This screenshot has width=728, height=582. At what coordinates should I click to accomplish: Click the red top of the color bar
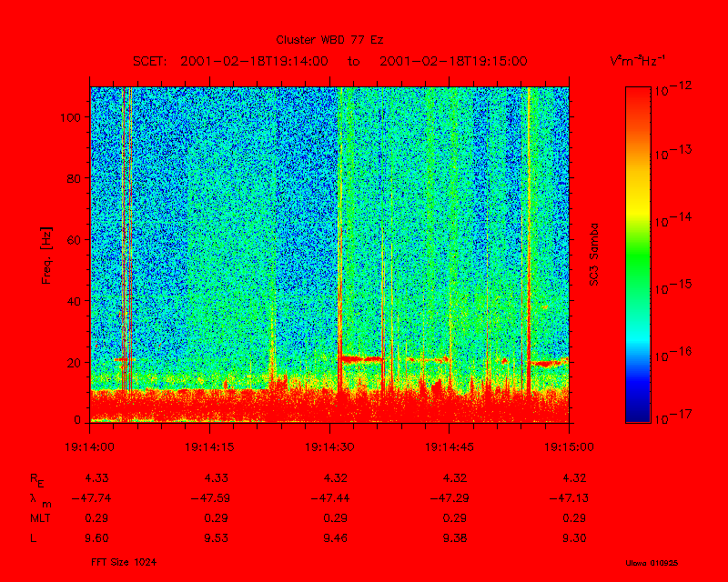[x=638, y=93]
